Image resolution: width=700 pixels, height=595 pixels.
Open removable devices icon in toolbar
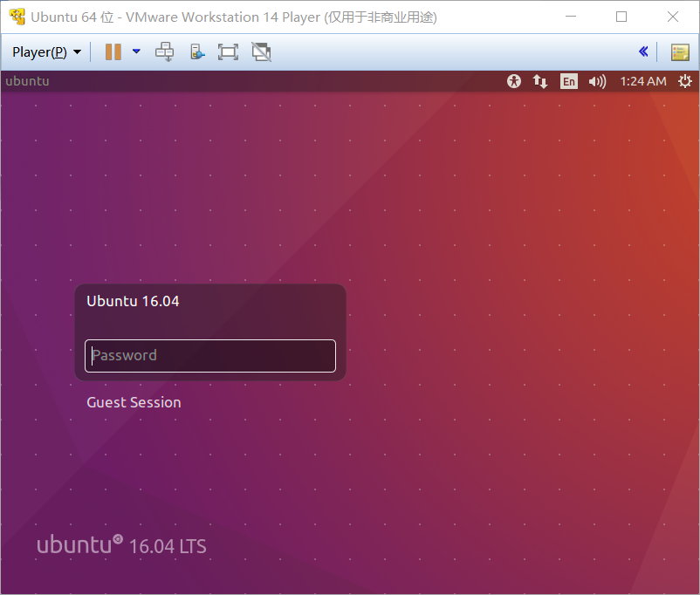pos(197,52)
